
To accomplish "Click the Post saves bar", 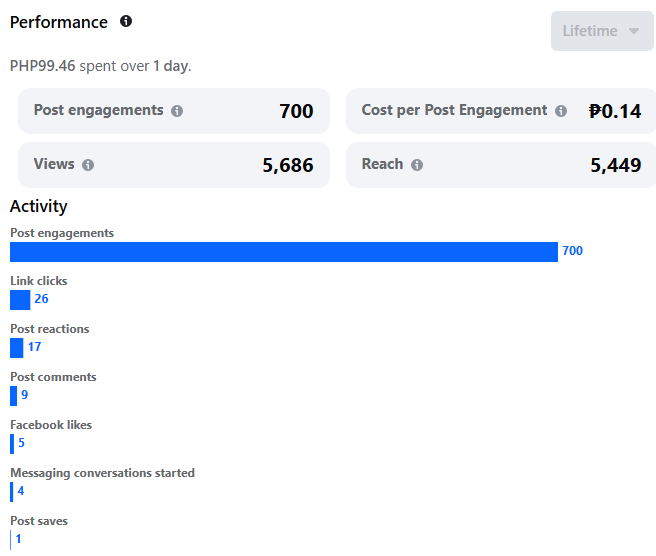I will coord(11,540).
